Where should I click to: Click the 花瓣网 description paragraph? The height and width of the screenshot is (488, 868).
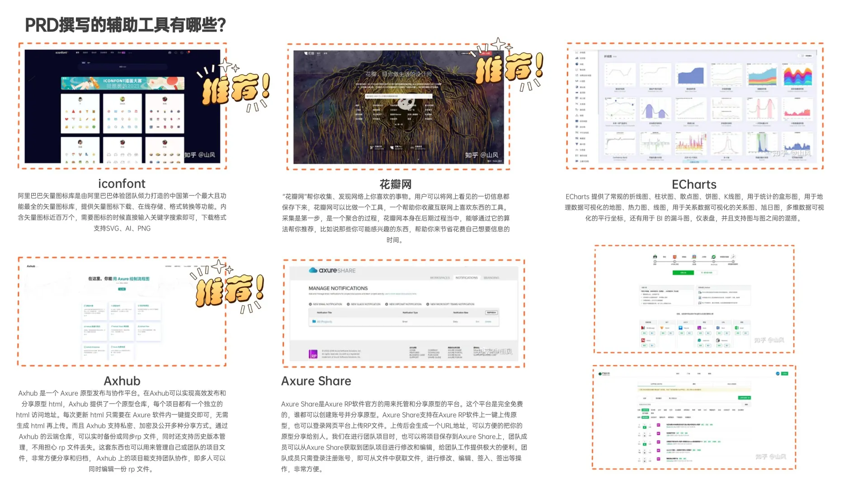tap(396, 218)
